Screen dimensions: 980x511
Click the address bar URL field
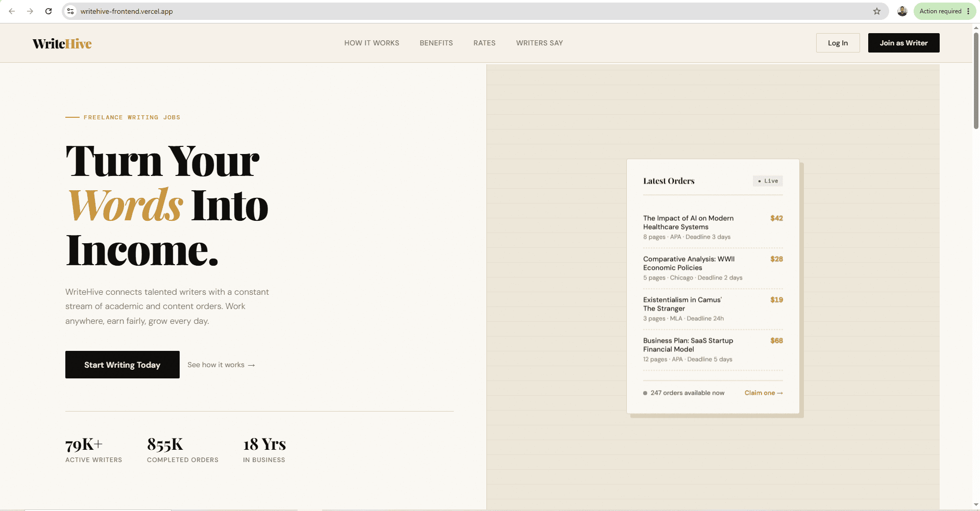[x=475, y=11]
